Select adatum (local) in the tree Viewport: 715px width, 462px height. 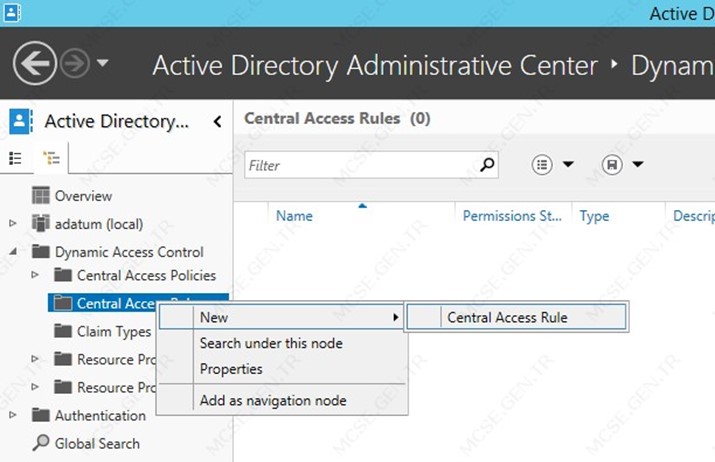[x=99, y=224]
